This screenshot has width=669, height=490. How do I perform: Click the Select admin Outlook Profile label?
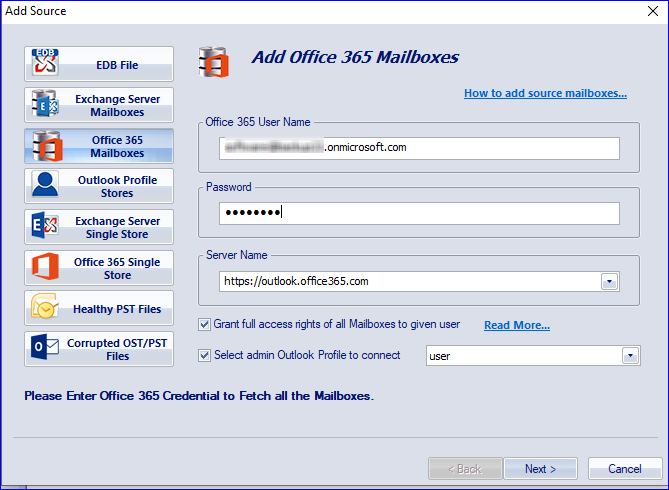click(x=307, y=355)
